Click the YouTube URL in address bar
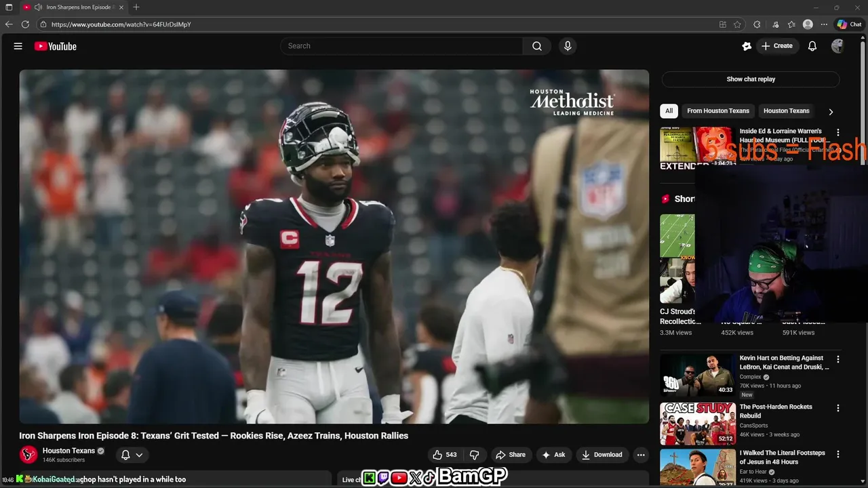Image resolution: width=868 pixels, height=488 pixels. point(121,24)
